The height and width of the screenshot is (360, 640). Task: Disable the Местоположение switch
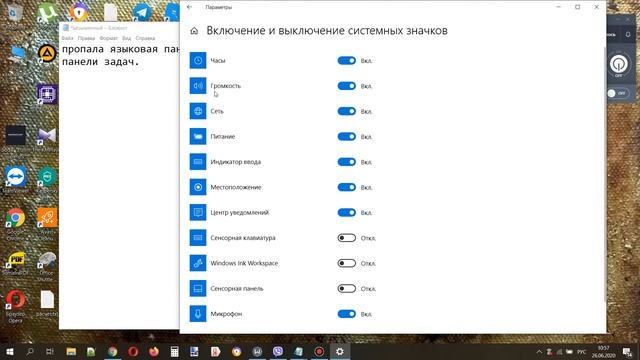347,187
